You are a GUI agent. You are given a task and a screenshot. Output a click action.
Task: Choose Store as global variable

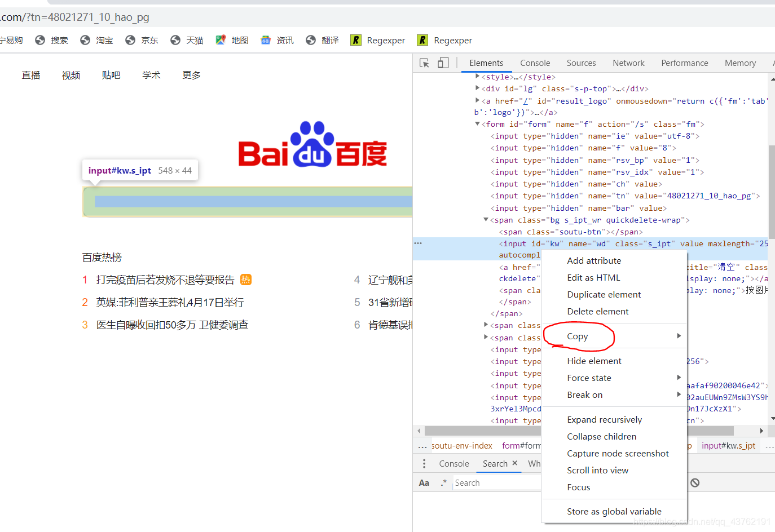pyautogui.click(x=614, y=511)
